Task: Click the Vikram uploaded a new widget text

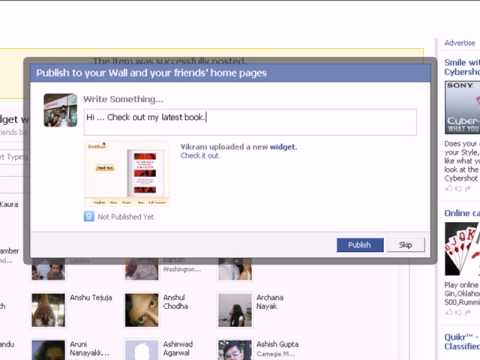Action: pos(239,147)
